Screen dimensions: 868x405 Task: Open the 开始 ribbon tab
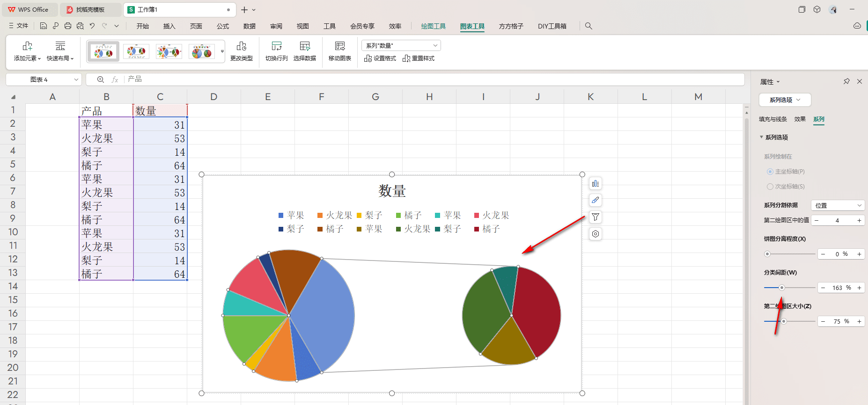pos(143,26)
